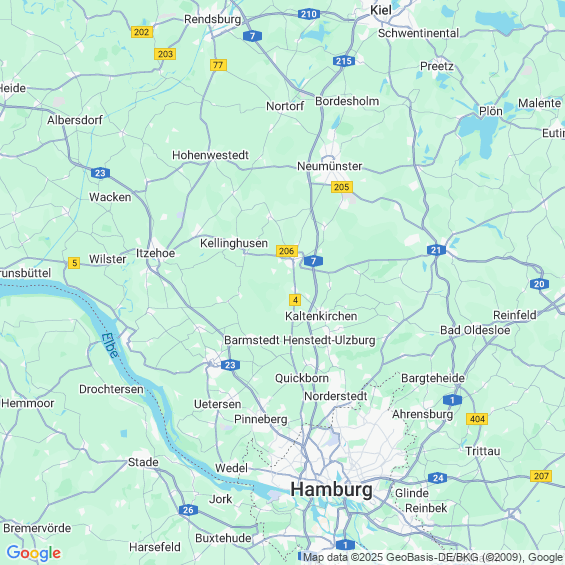Click the route 210 shield near Kiel
Screen dimensions: 565x565
[309, 14]
